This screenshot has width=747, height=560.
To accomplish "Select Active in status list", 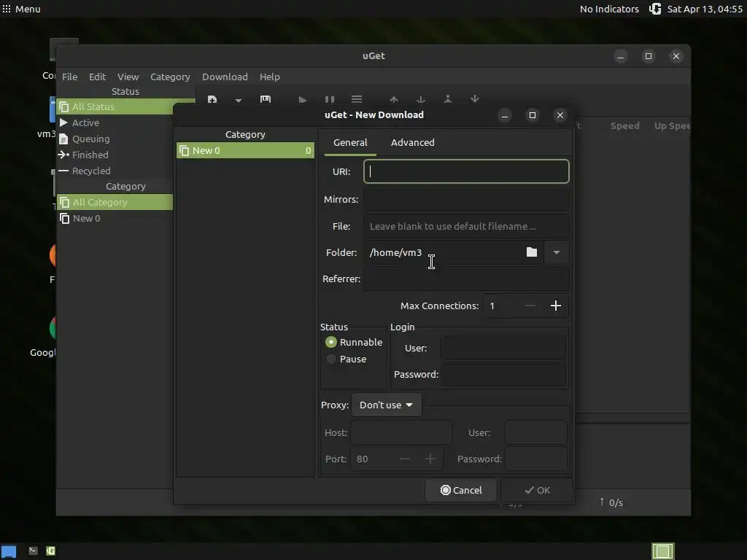I will pyautogui.click(x=115, y=122).
